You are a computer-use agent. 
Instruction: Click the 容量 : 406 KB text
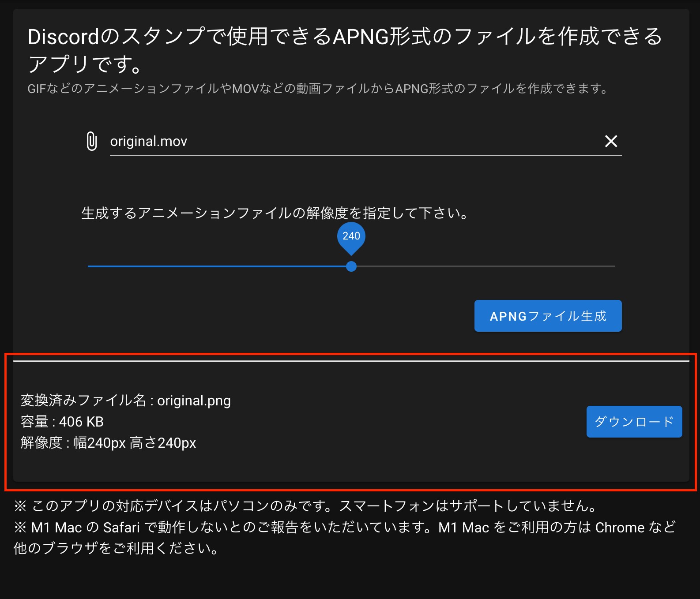(62, 422)
